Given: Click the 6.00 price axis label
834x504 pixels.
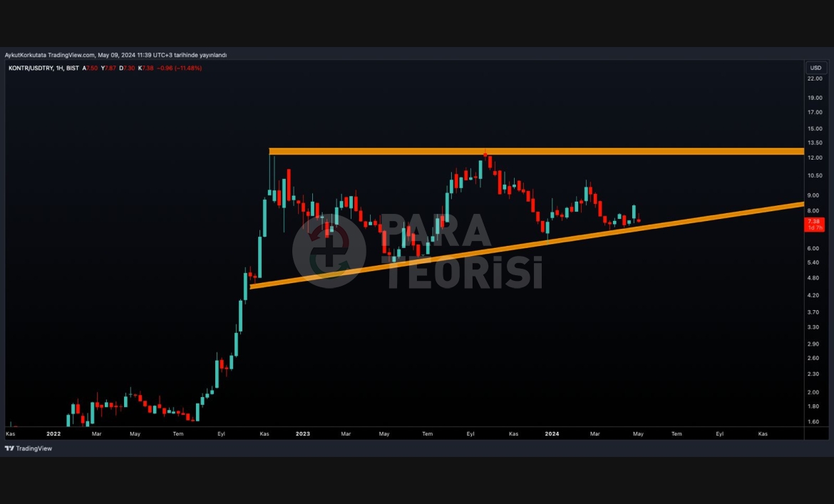Looking at the screenshot, I should click(813, 248).
